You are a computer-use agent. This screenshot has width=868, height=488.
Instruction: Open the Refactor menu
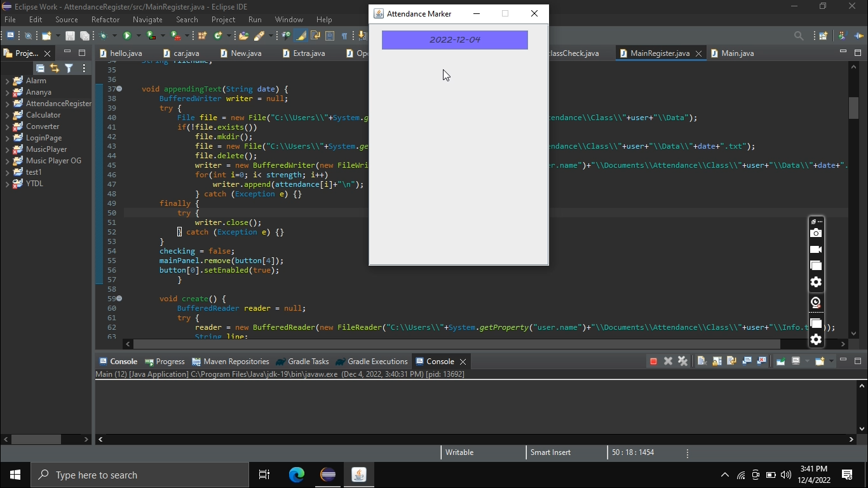105,20
